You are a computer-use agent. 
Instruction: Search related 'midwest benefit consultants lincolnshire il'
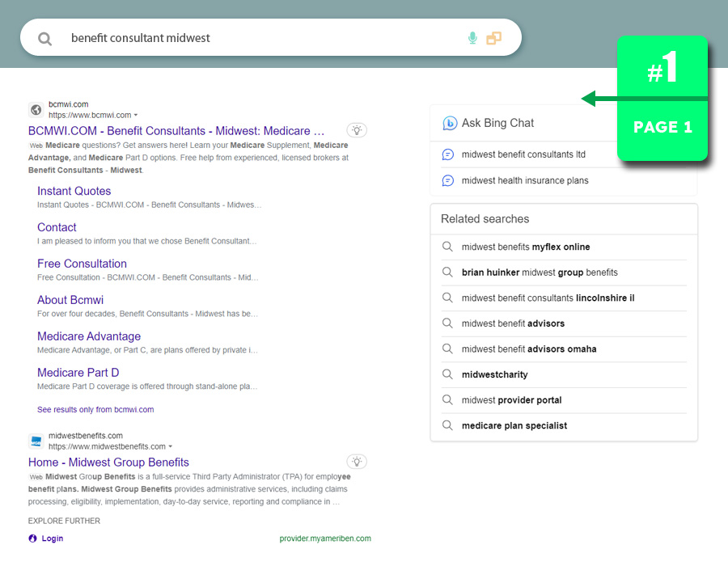(x=548, y=298)
